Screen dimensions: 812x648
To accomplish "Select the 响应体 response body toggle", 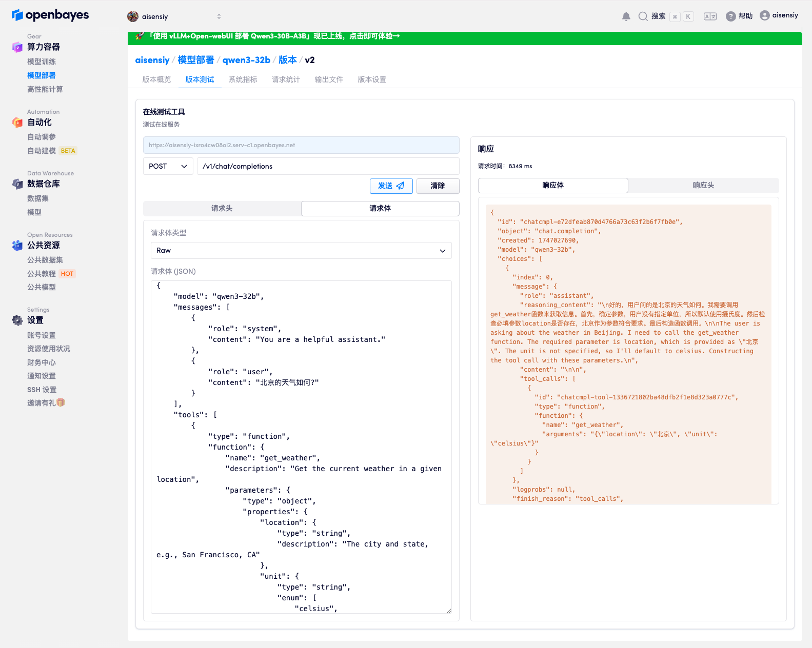I will click(x=553, y=186).
